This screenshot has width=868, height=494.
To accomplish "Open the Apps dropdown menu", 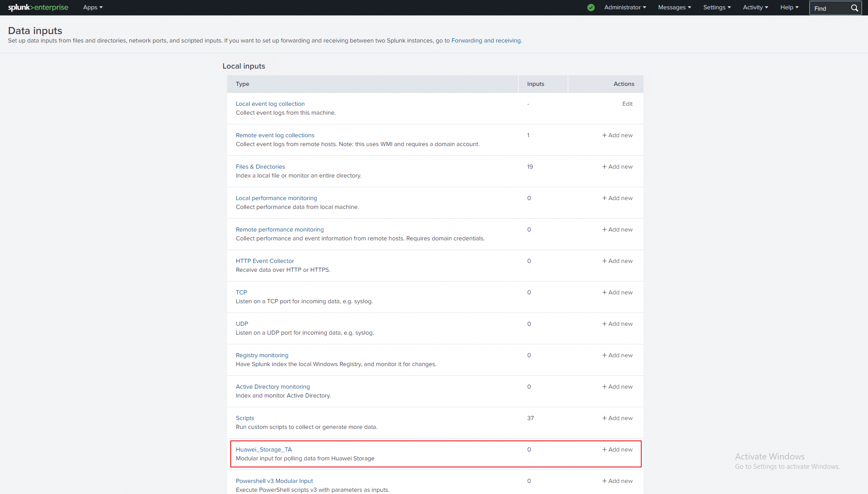I will point(93,8).
